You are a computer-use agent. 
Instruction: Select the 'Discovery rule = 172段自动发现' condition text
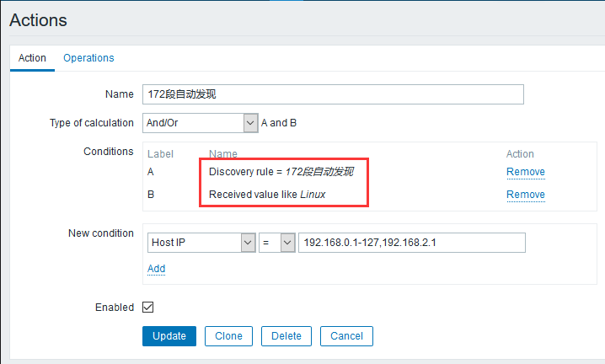point(281,172)
